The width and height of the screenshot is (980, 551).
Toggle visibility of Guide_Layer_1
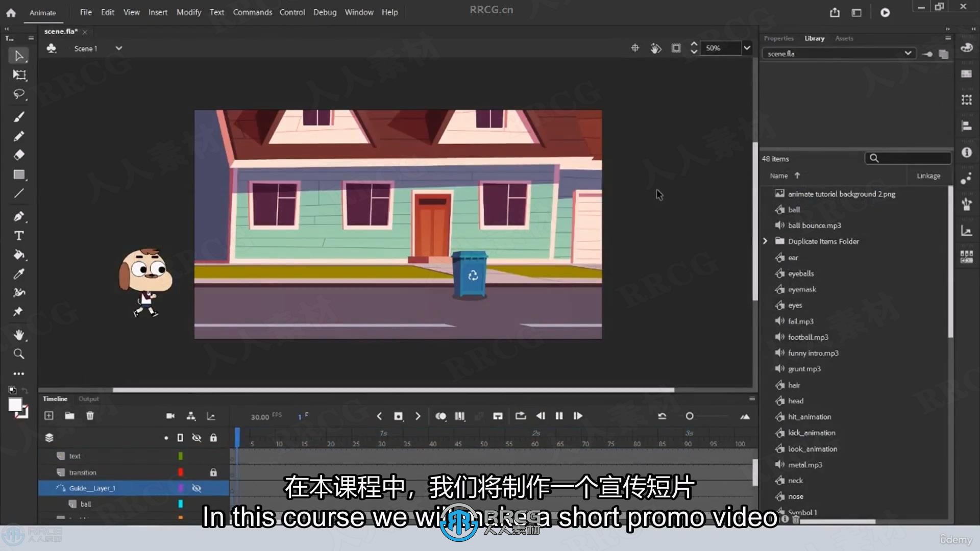tap(197, 488)
